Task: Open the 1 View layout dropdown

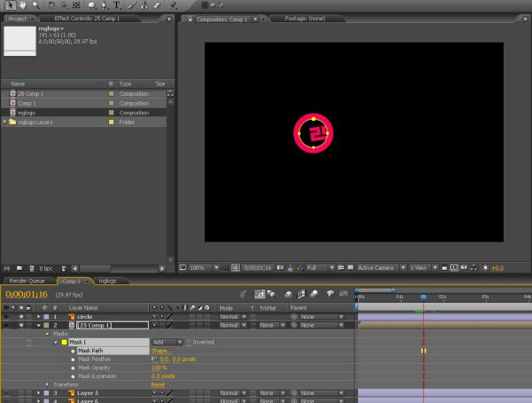Action: tap(423, 268)
